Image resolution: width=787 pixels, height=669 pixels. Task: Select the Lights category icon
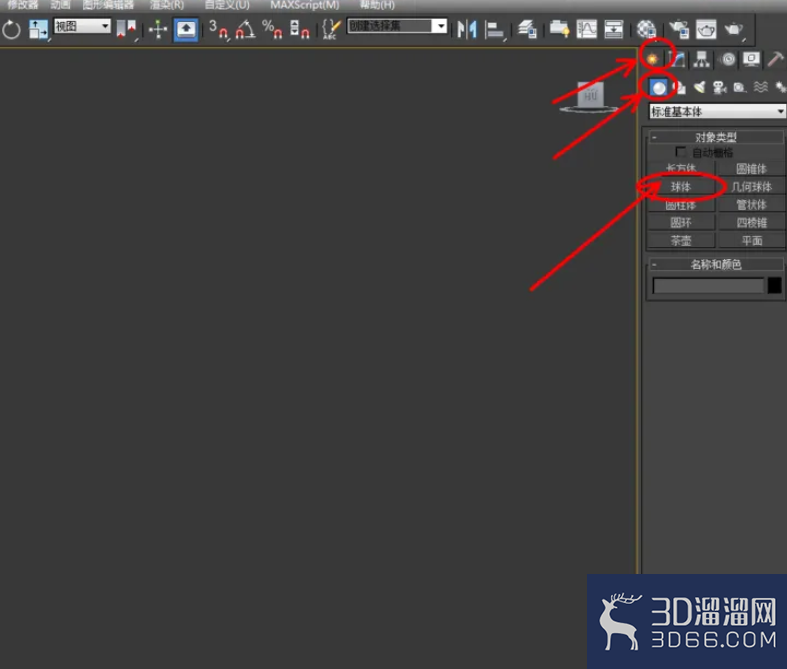point(699,88)
